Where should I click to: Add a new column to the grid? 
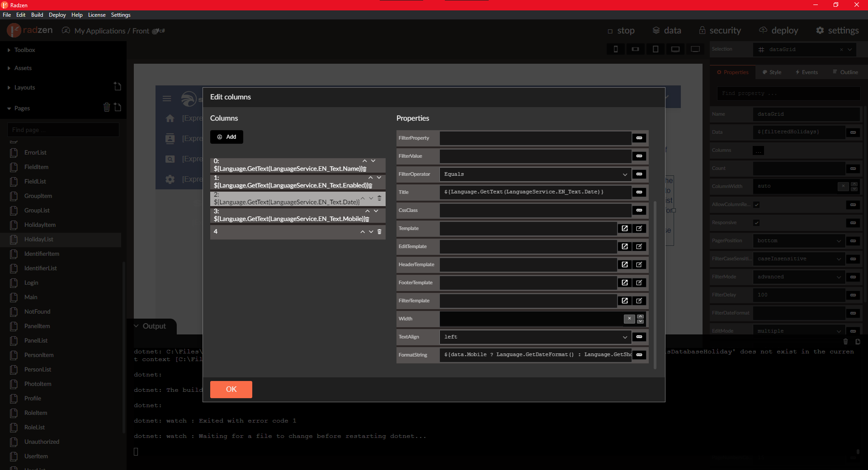click(226, 136)
